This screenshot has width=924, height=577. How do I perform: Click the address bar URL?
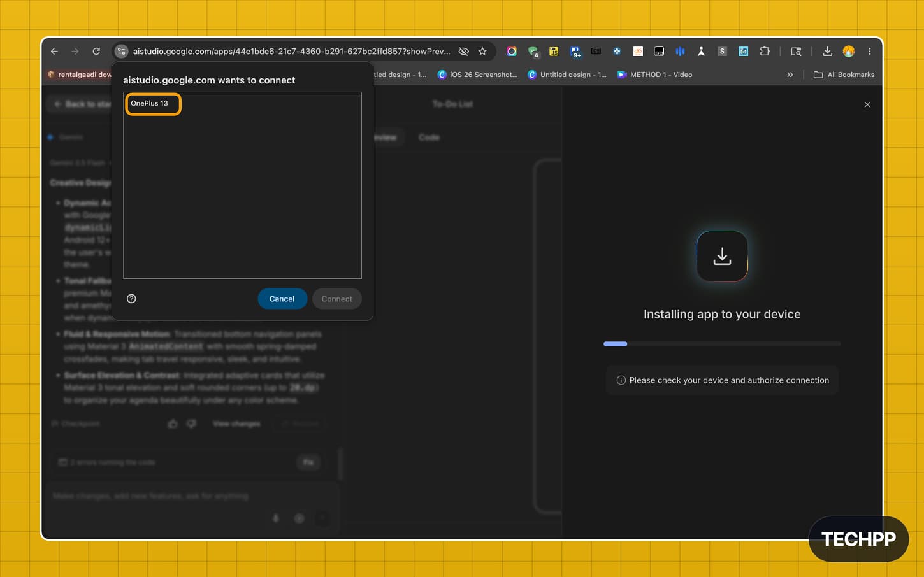(x=291, y=52)
